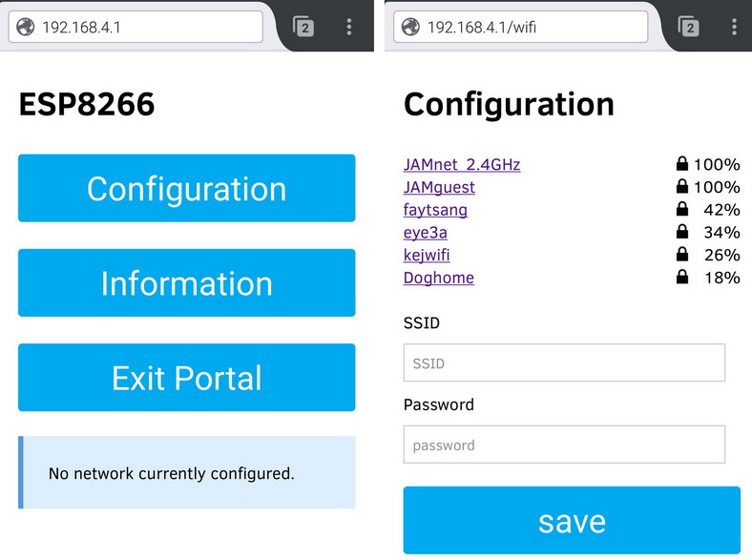Focus the SSID input field

564,363
